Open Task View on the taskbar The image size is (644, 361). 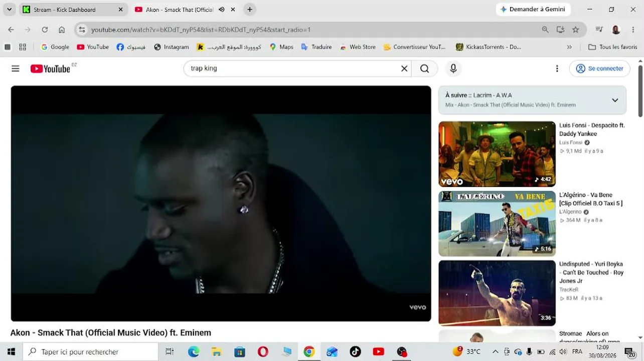pyautogui.click(x=170, y=351)
